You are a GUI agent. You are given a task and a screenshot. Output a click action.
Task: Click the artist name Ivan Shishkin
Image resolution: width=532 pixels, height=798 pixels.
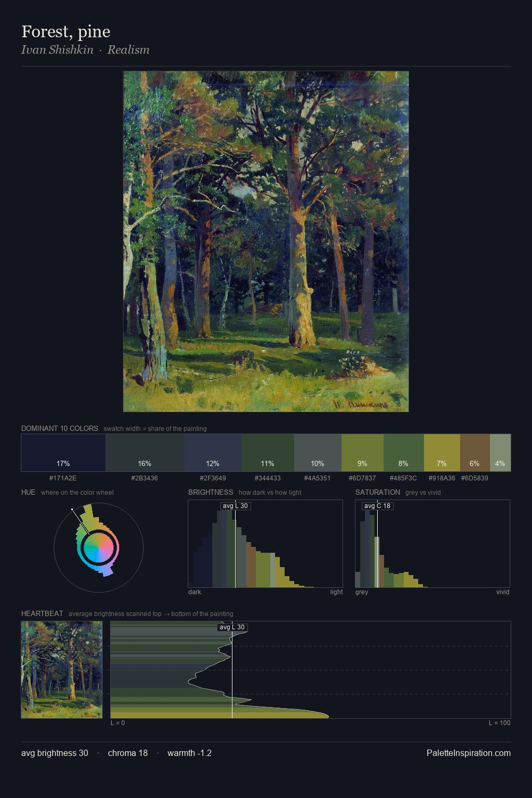click(57, 49)
